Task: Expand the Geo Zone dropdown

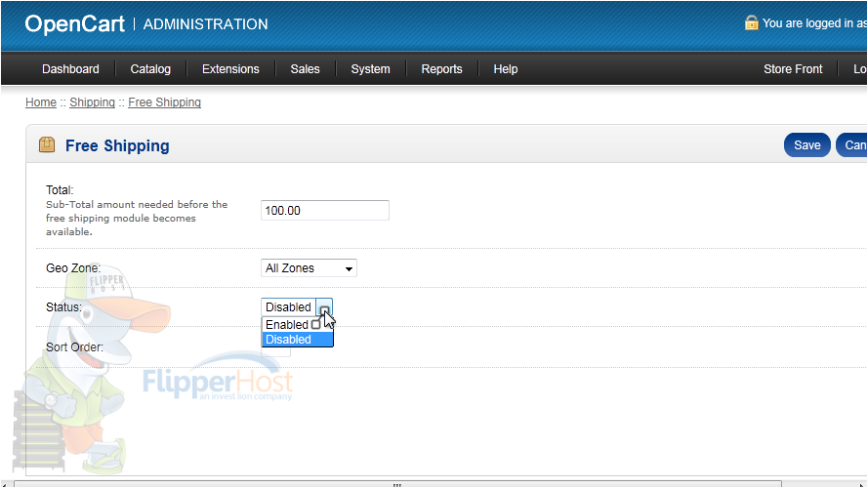Action: (309, 267)
